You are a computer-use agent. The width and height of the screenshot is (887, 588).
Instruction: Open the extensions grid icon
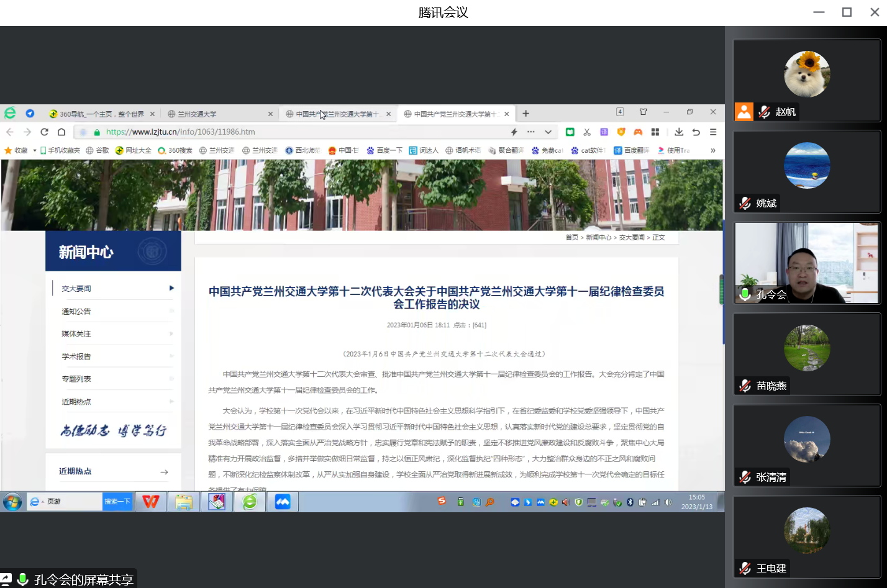tap(655, 132)
